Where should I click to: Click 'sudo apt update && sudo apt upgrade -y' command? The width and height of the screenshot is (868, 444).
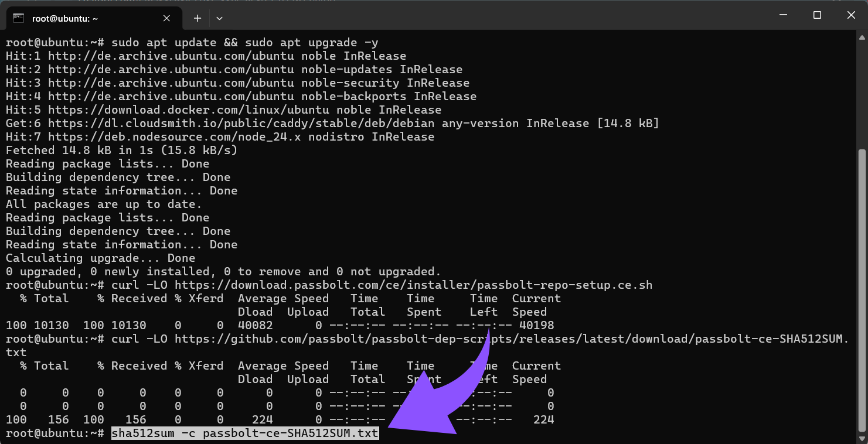(245, 42)
